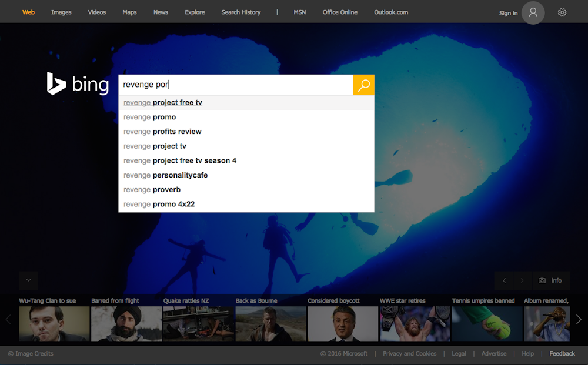
Task: Open Office Online link
Action: [340, 12]
